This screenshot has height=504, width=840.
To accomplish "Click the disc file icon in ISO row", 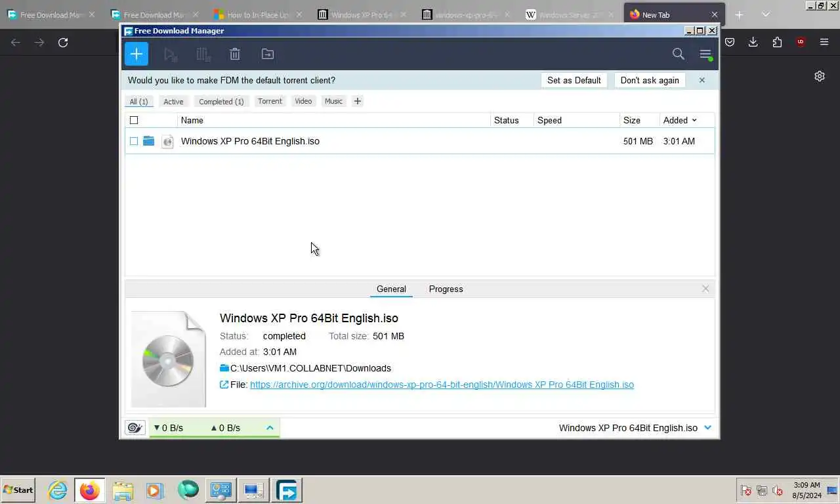I will [168, 141].
